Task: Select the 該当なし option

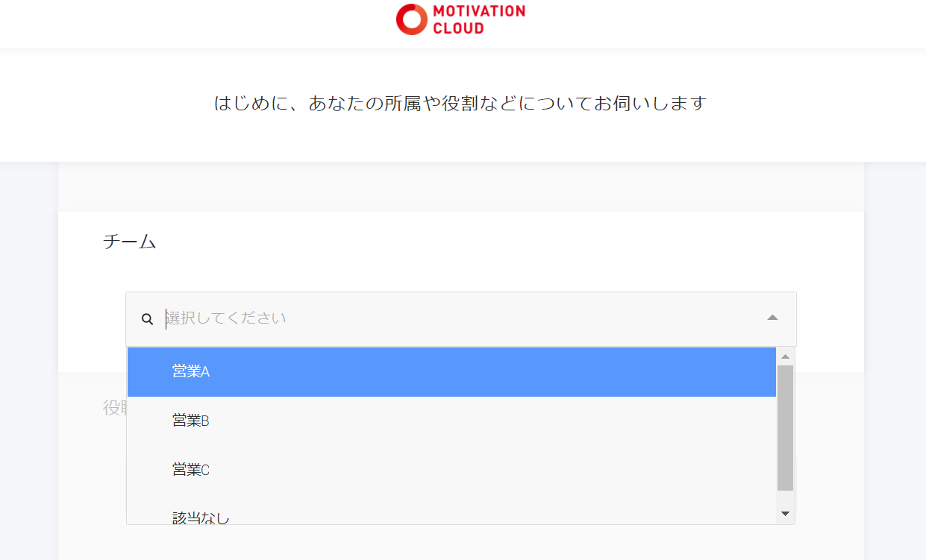Action: coord(201,516)
